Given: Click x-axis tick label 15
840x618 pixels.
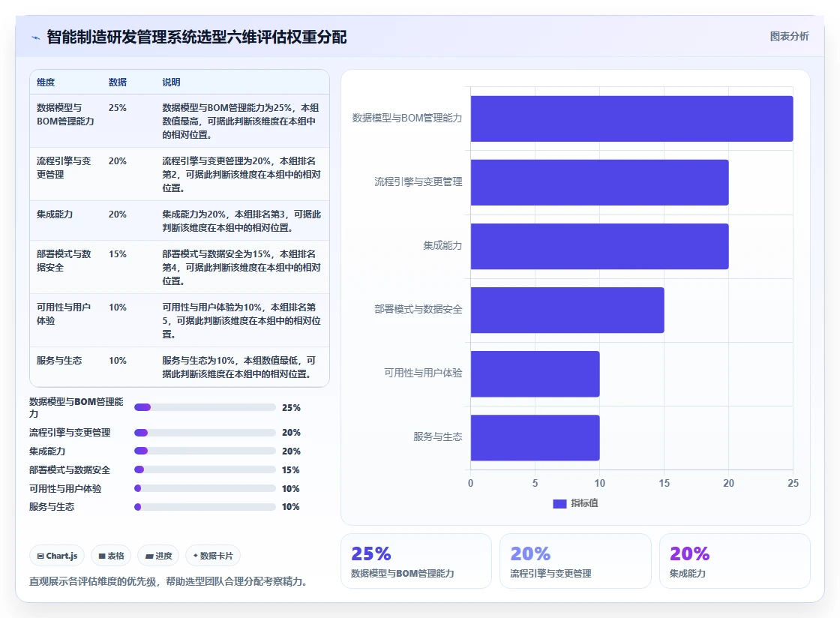Looking at the screenshot, I should coord(664,483).
